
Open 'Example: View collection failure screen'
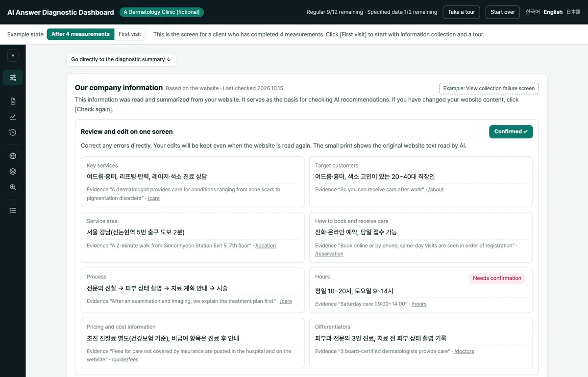coord(489,88)
